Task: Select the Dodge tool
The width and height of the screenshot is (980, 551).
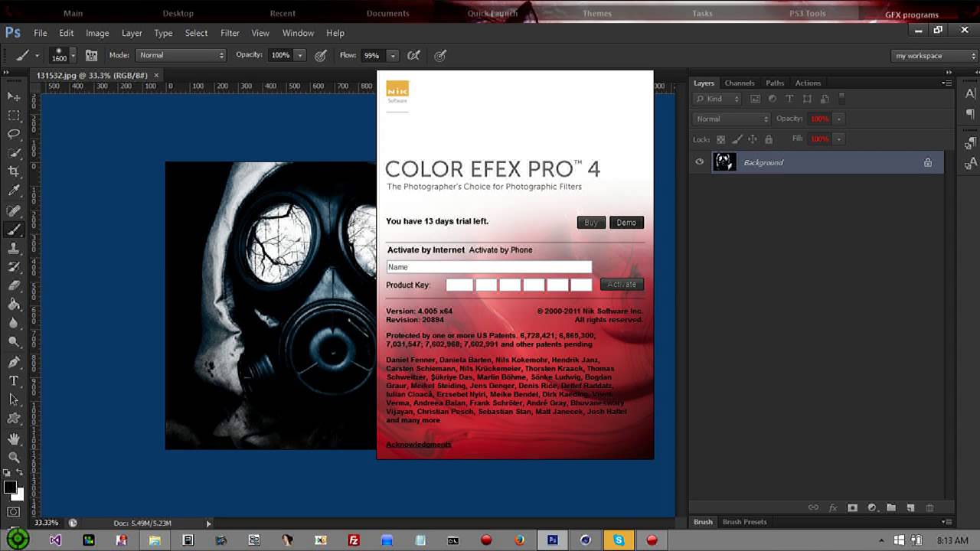Action: [14, 342]
